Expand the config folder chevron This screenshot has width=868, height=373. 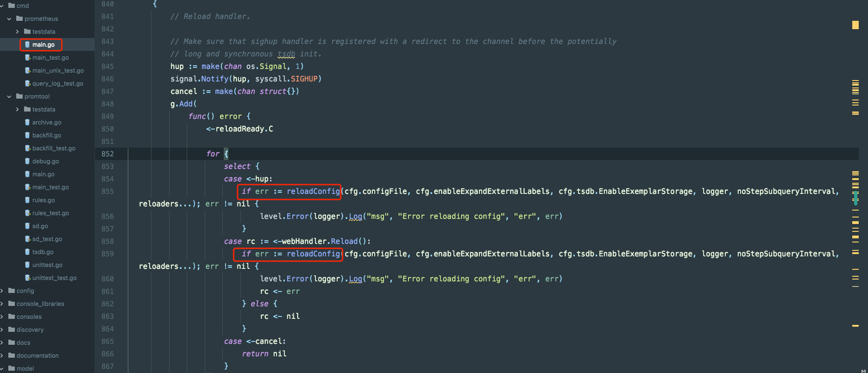[x=2, y=291]
